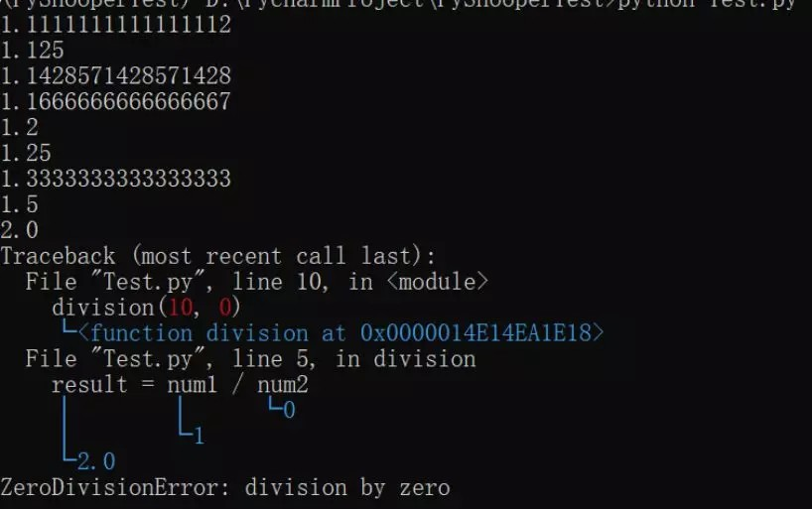Click the blue 2.0 value under result
Screen dimensions: 812x509
click(96, 461)
